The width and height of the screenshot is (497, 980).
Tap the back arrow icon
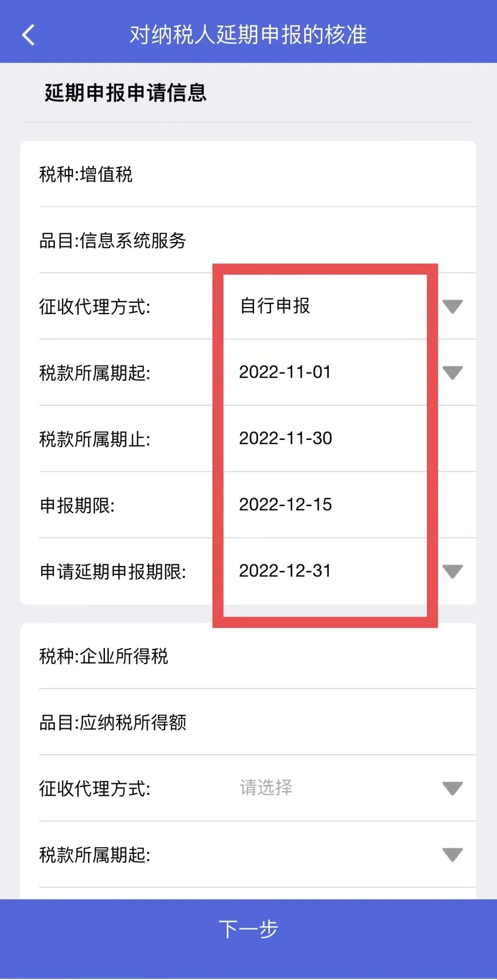(x=29, y=35)
